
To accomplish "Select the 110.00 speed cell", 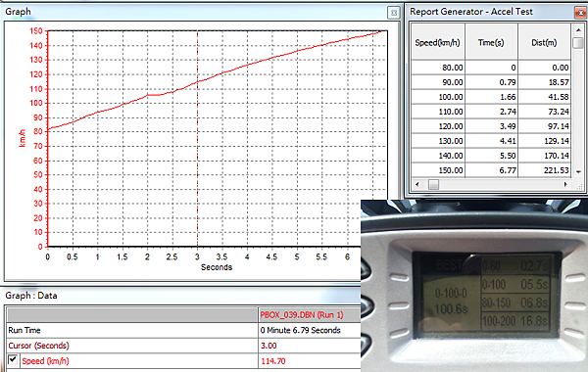I will (x=438, y=112).
